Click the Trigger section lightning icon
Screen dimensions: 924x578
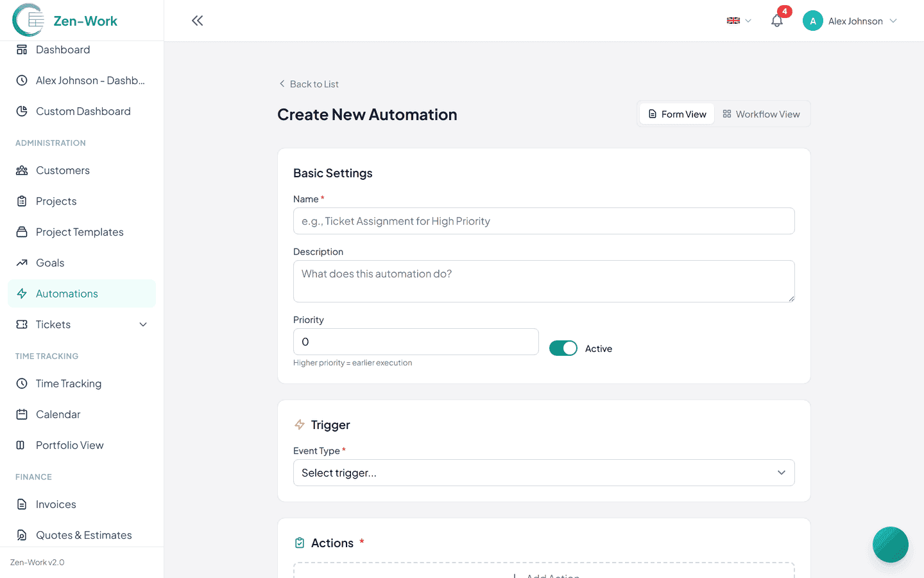(300, 425)
